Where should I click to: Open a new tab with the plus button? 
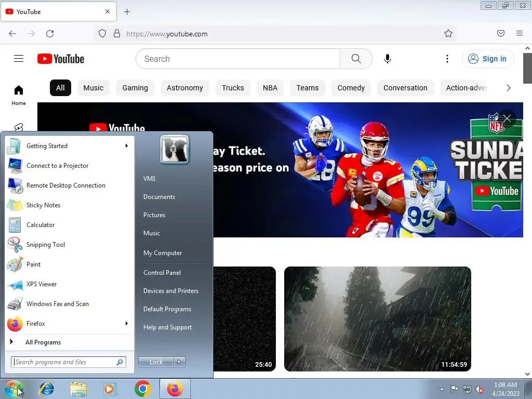pyautogui.click(x=127, y=12)
